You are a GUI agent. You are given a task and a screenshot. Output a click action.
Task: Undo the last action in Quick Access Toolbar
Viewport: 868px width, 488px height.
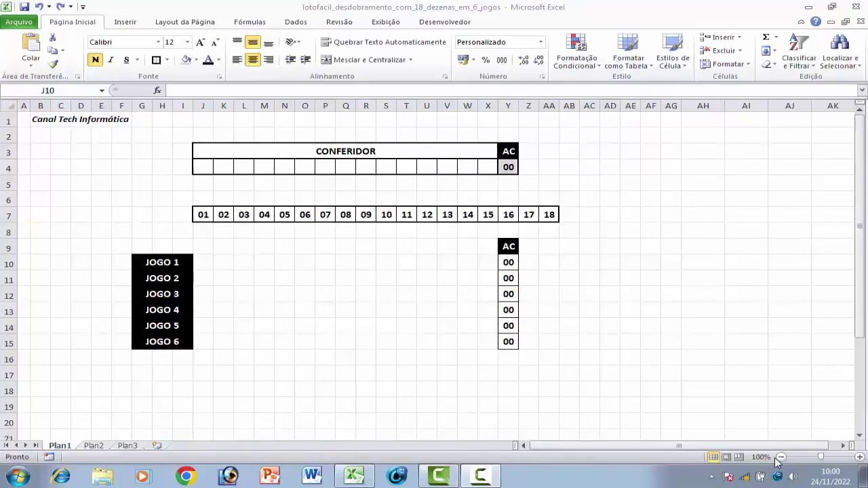pyautogui.click(x=39, y=7)
